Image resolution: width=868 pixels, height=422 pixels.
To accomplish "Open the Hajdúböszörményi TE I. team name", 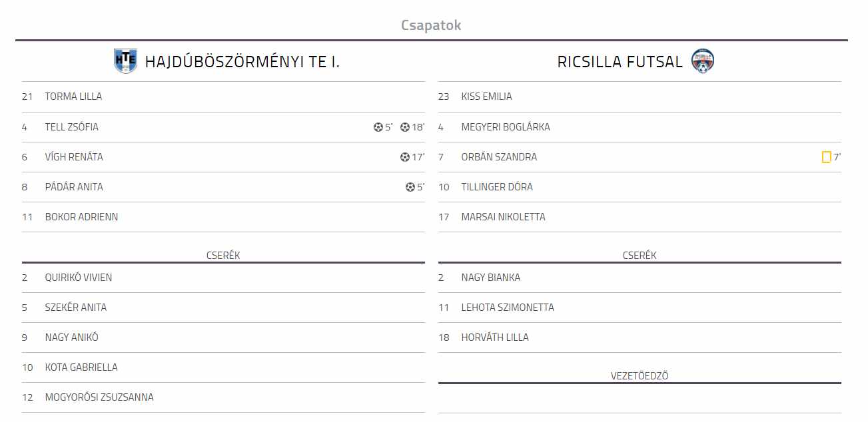I will (x=242, y=62).
